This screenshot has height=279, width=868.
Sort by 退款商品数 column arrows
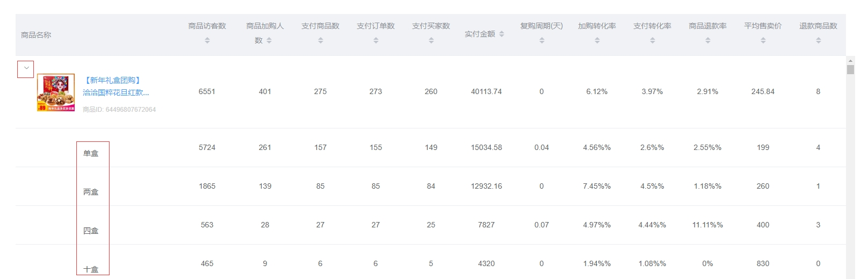[819, 40]
